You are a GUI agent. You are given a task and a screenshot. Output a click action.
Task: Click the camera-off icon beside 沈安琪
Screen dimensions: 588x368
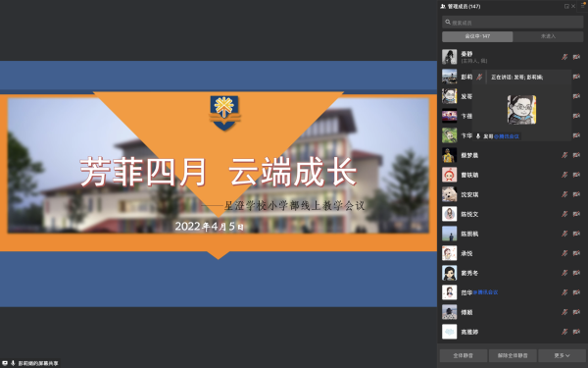(576, 194)
